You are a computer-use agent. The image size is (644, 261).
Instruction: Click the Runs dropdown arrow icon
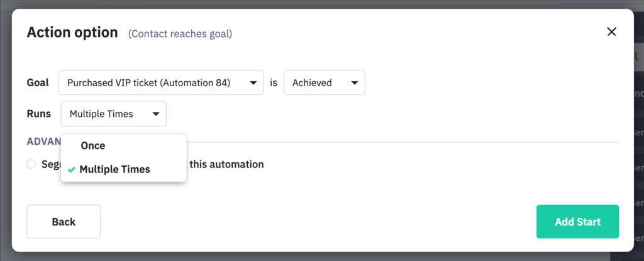(156, 114)
